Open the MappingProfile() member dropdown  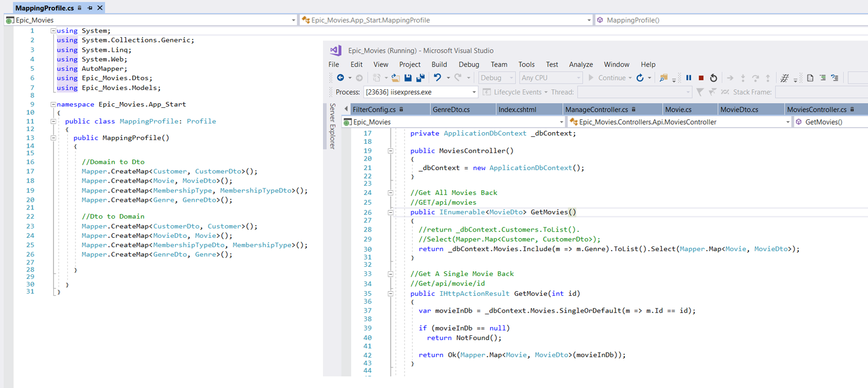731,20
